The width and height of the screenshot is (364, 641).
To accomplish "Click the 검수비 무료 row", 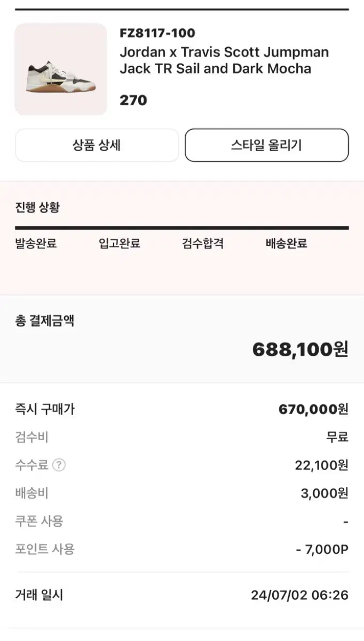I will point(182,437).
